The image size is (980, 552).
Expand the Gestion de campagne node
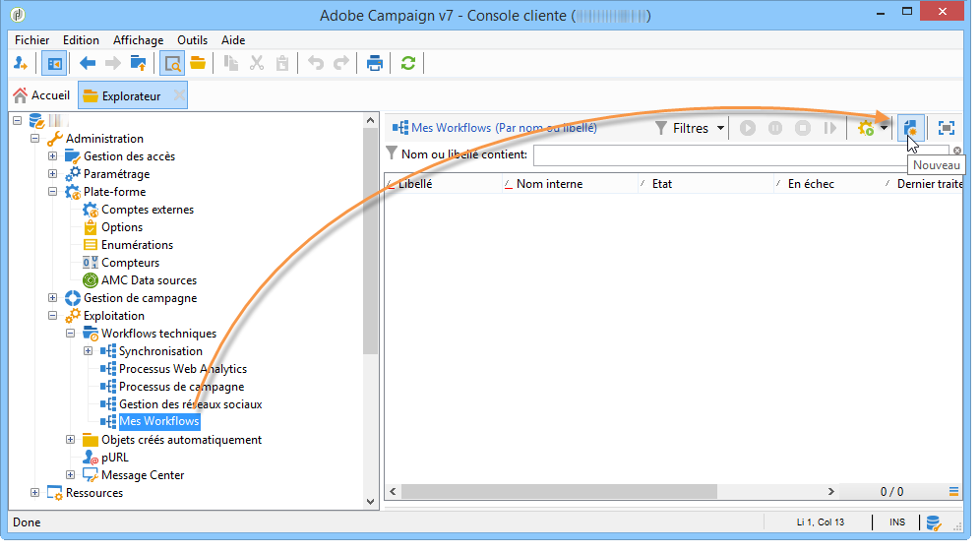pos(52,298)
